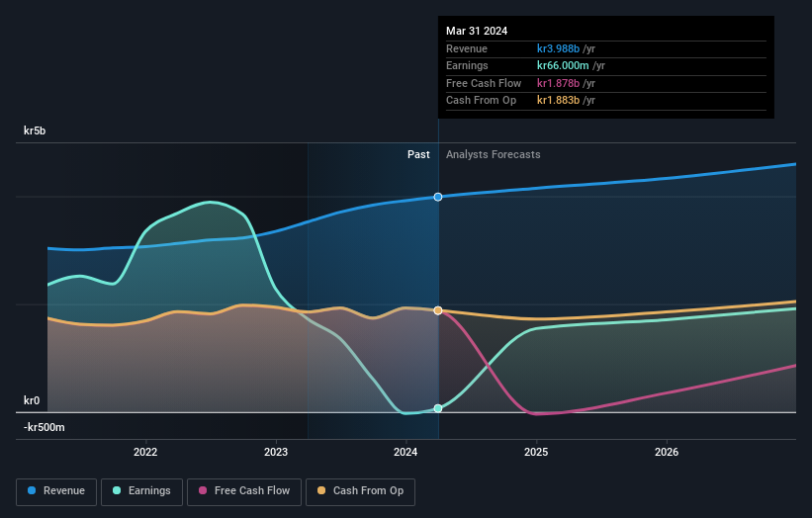
Task: Click the 2024 x-axis label
Action: 406,452
